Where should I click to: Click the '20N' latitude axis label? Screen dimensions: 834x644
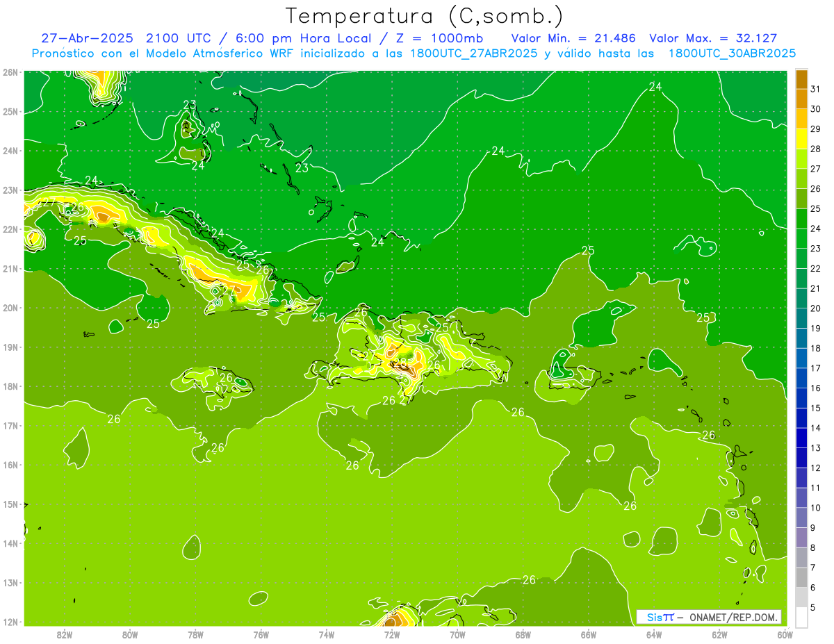tap(10, 308)
